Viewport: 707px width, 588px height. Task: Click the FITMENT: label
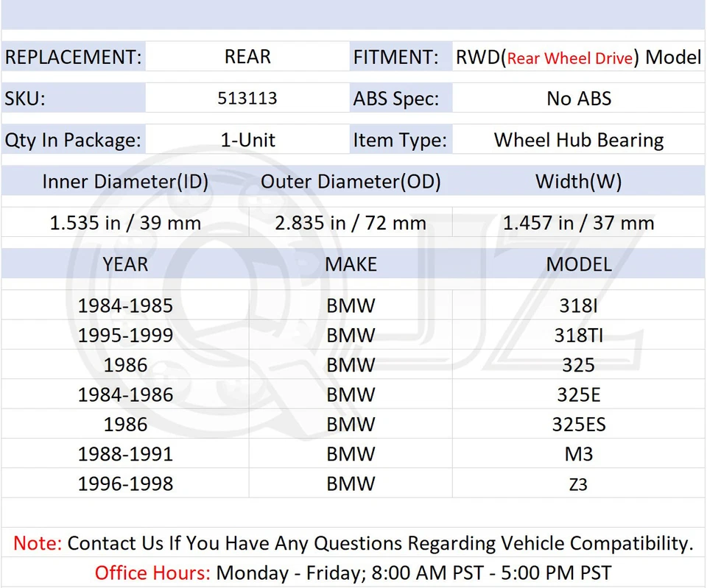pos(396,57)
